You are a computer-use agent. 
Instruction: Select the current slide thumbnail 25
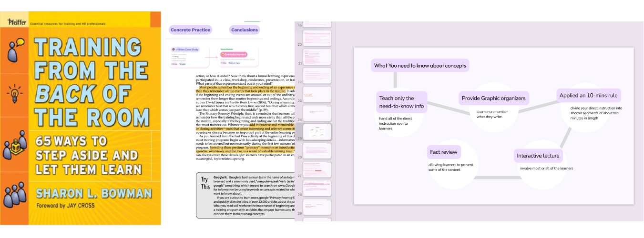318,132
